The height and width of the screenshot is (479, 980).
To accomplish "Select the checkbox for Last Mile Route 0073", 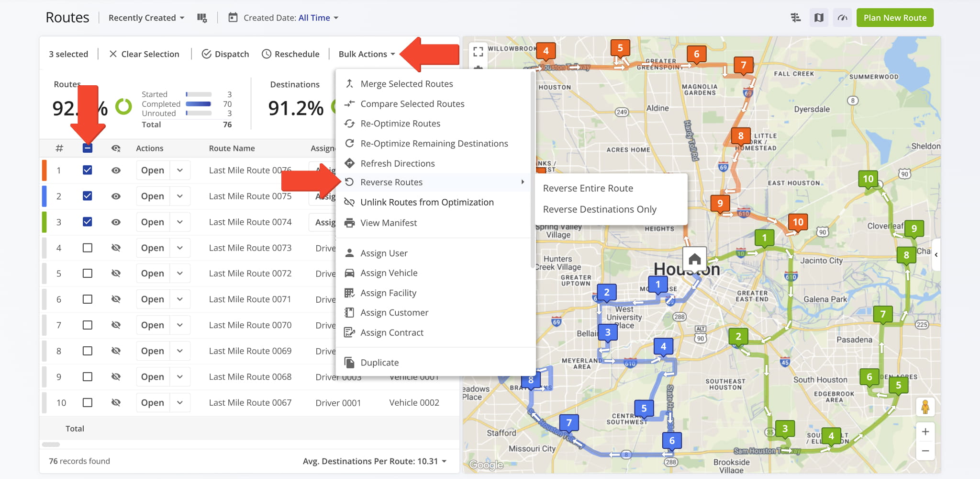I will coord(87,248).
